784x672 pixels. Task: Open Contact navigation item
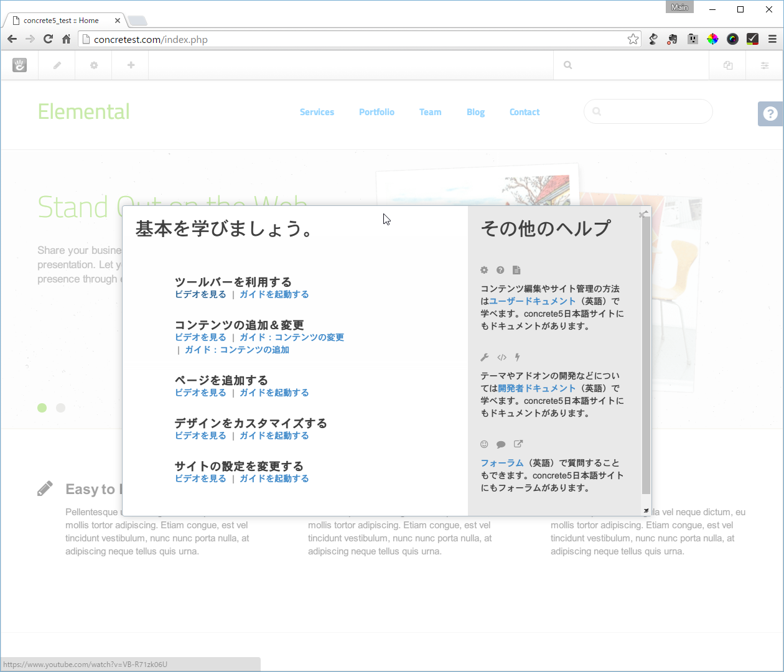point(525,112)
